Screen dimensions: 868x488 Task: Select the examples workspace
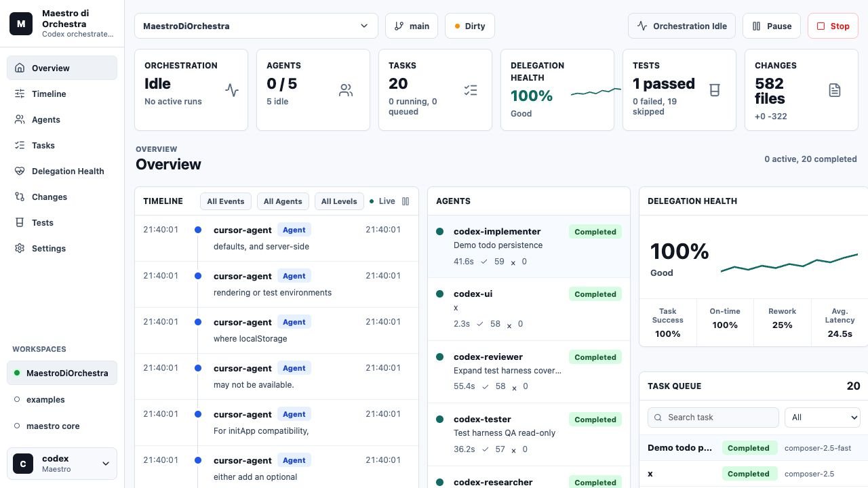pyautogui.click(x=62, y=399)
